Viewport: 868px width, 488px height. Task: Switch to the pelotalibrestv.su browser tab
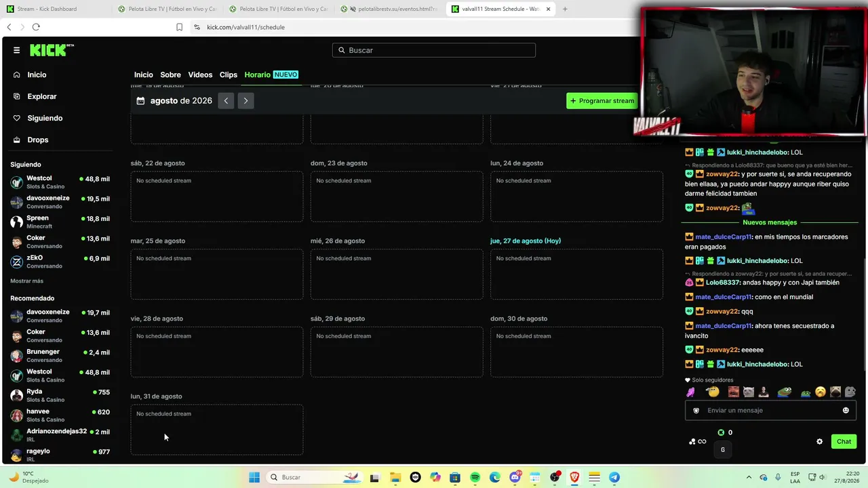click(x=390, y=9)
